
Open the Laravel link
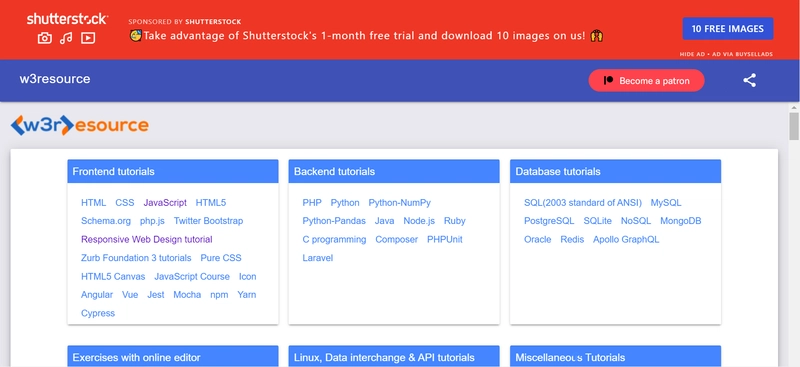[318, 258]
